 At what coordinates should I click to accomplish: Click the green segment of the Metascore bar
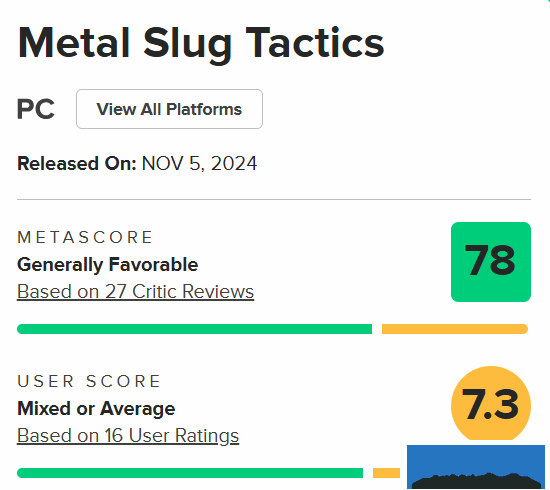tap(194, 329)
